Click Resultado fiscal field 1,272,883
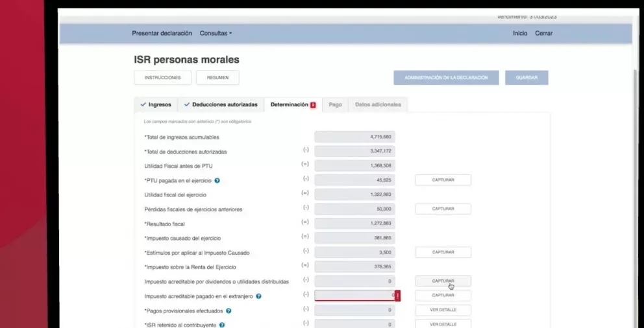 354,224
